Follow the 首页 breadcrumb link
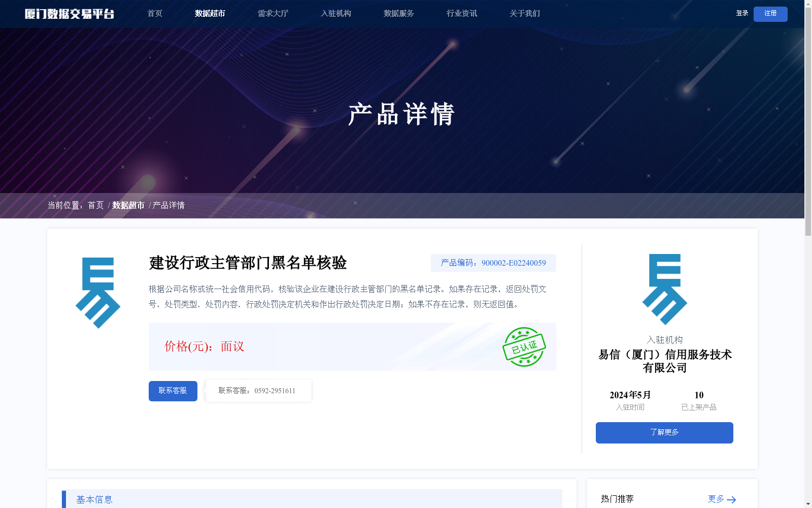 point(95,205)
